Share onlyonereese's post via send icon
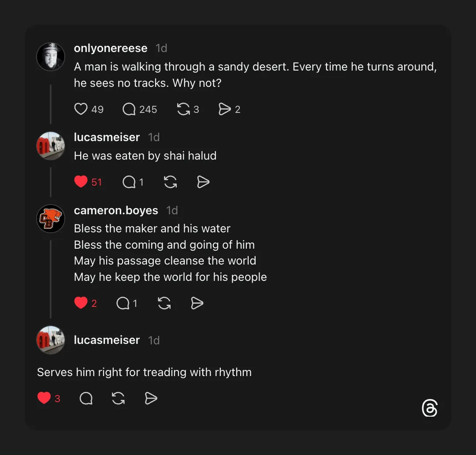Image resolution: width=476 pixels, height=455 pixels. (x=225, y=109)
